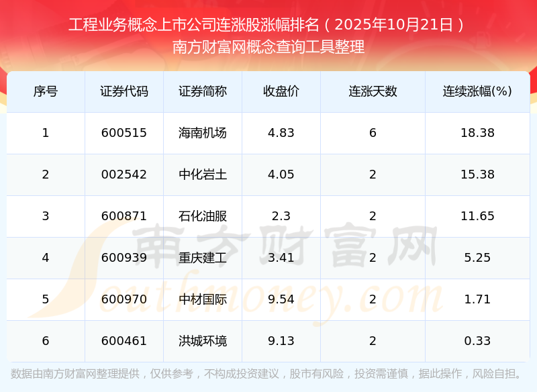This screenshot has height=392, width=537.
Task: Click closing price 3.41
Action: tap(281, 258)
